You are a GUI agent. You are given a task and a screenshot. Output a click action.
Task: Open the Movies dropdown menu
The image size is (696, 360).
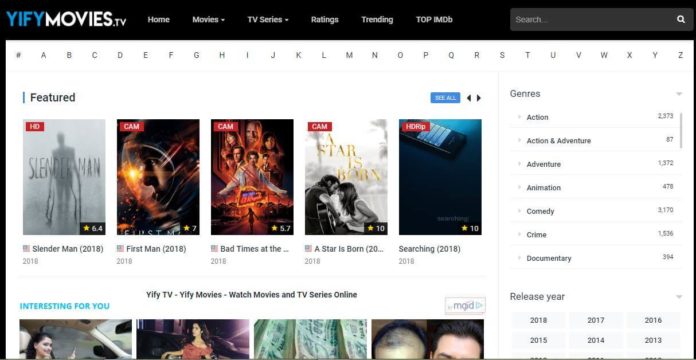[x=208, y=20]
